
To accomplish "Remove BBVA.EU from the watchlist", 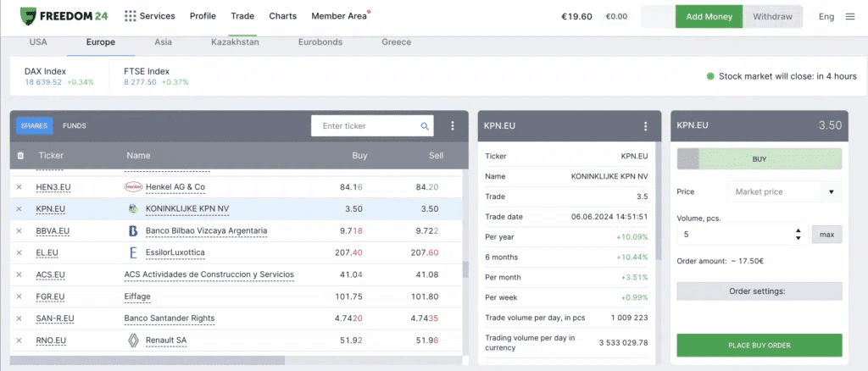I will coord(19,230).
